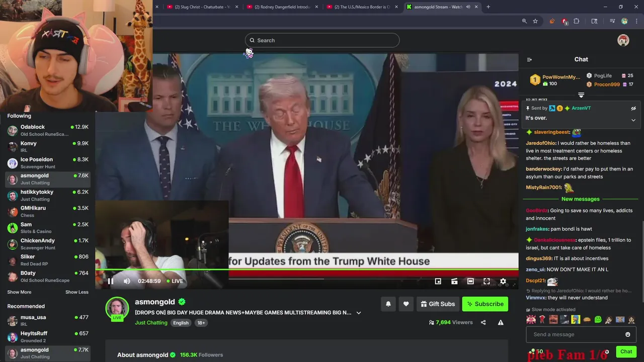
Task: Jump to New messages in chat
Action: click(x=581, y=199)
